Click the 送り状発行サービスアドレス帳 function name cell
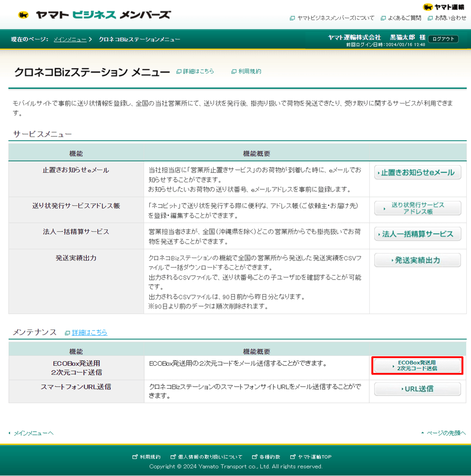 point(76,210)
